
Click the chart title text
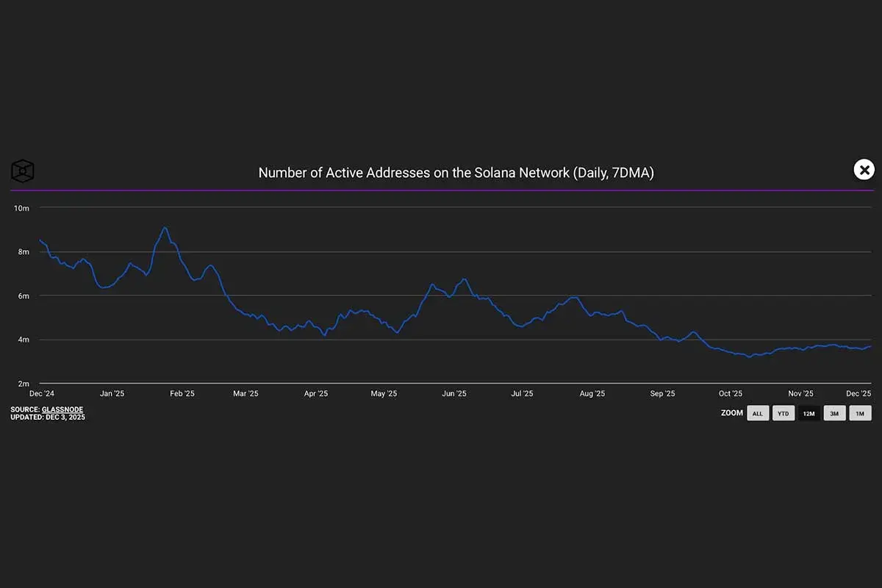456,173
